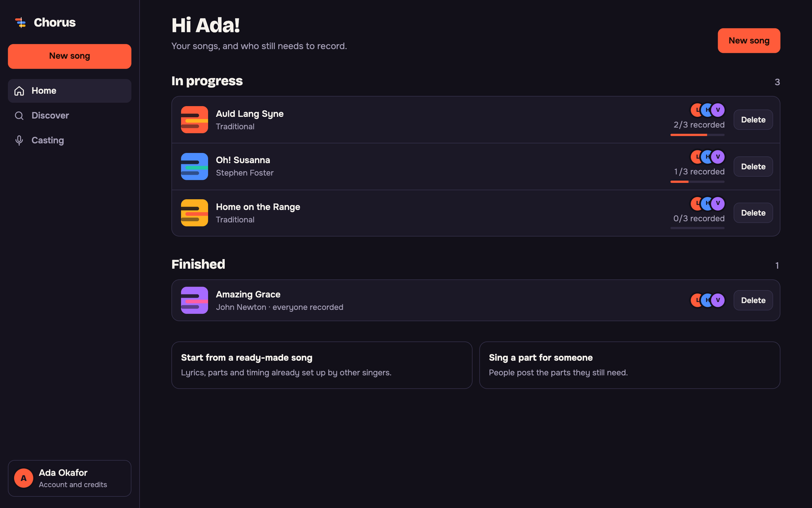Click the Discover magnifier icon
Viewport: 812px width, 508px height.
pos(19,116)
